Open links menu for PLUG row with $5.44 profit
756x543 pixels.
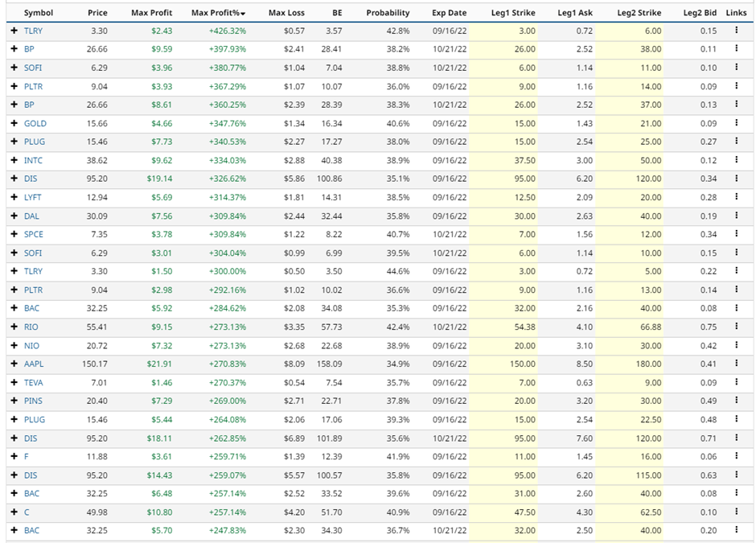pyautogui.click(x=736, y=419)
